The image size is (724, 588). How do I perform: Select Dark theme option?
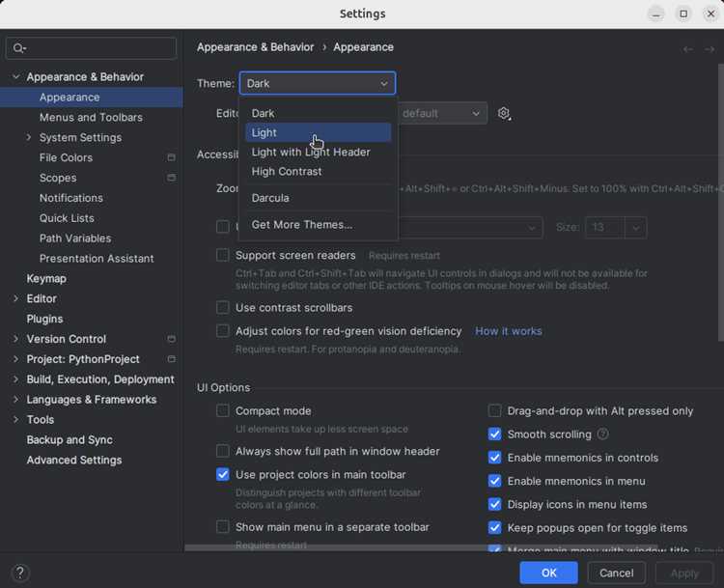point(319,113)
